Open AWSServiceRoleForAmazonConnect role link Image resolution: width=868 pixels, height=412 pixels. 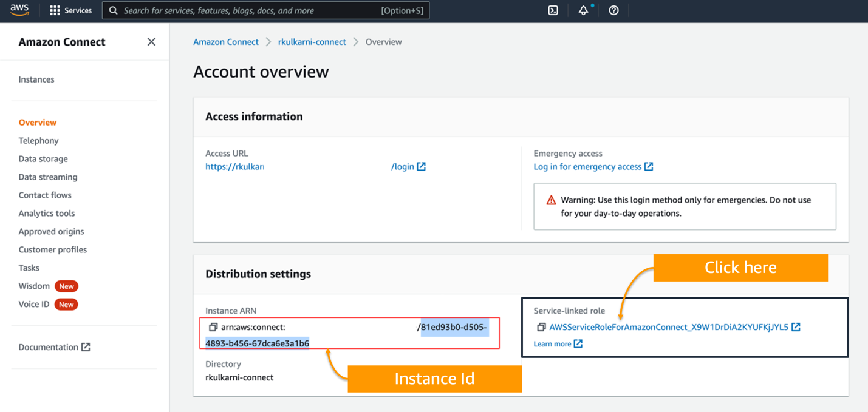(x=669, y=327)
